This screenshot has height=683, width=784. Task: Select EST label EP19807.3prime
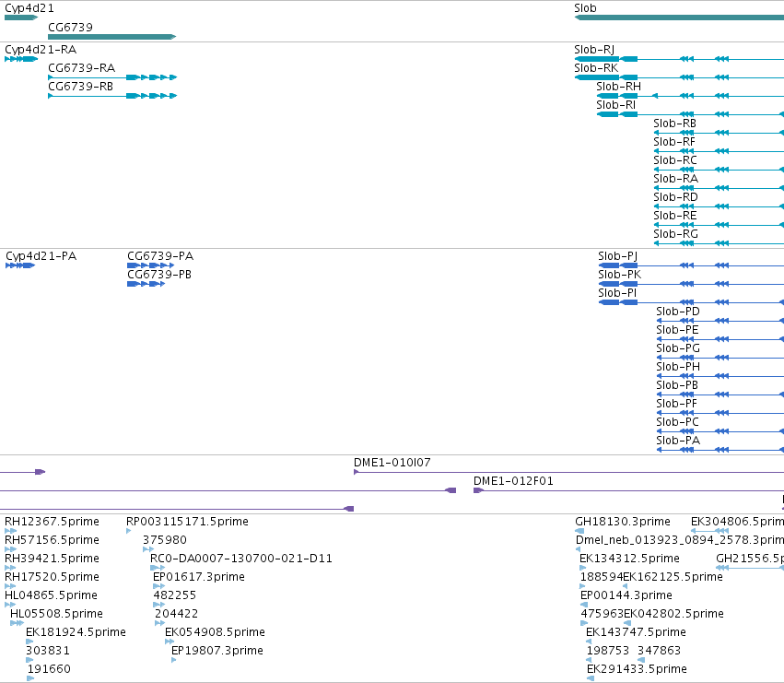click(x=217, y=651)
